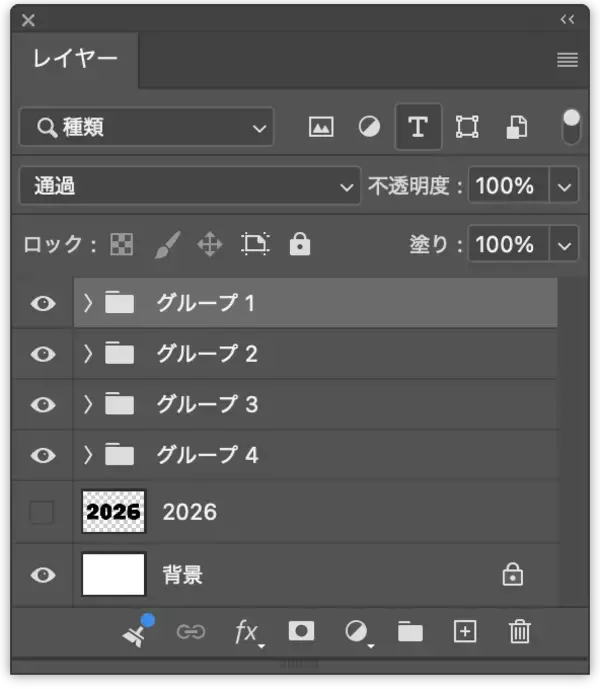Select the グループ 1 layer name

point(206,303)
